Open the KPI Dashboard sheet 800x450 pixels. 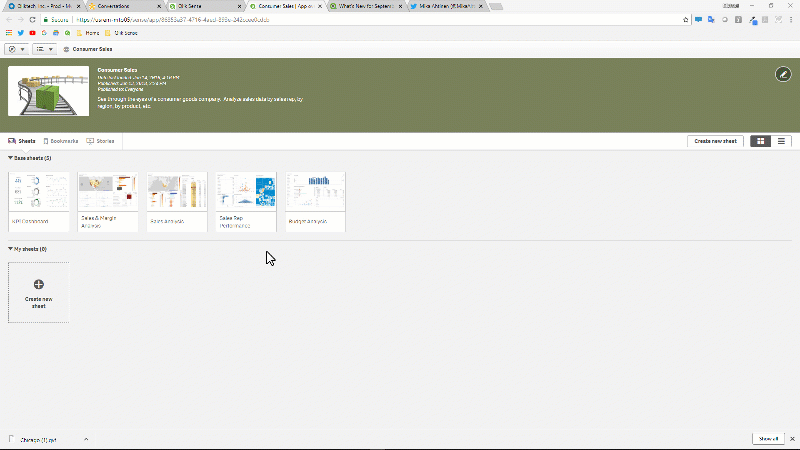(39, 202)
